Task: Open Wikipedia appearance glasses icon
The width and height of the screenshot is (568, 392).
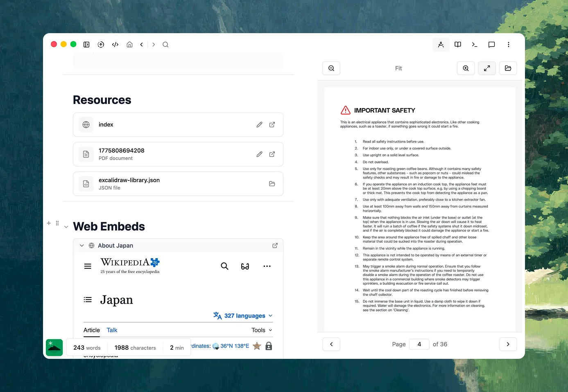Action: point(245,266)
